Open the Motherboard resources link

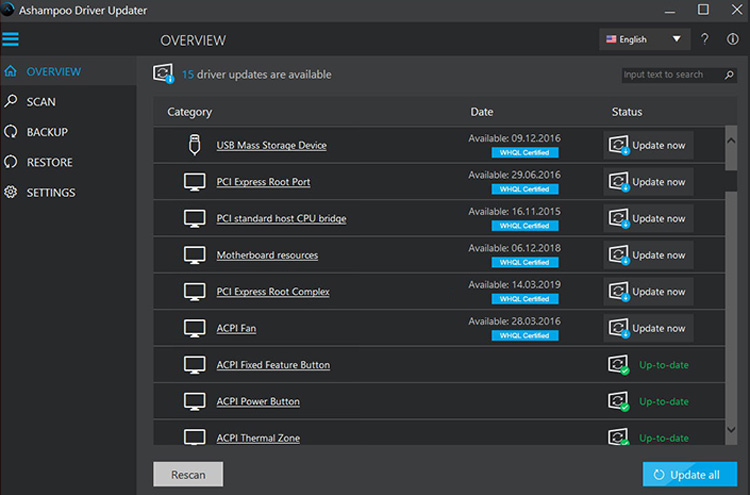pos(267,255)
